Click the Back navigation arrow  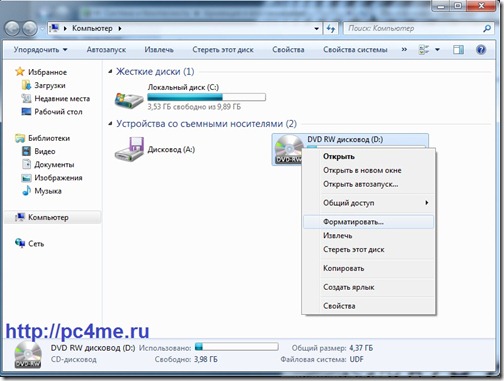(x=12, y=29)
